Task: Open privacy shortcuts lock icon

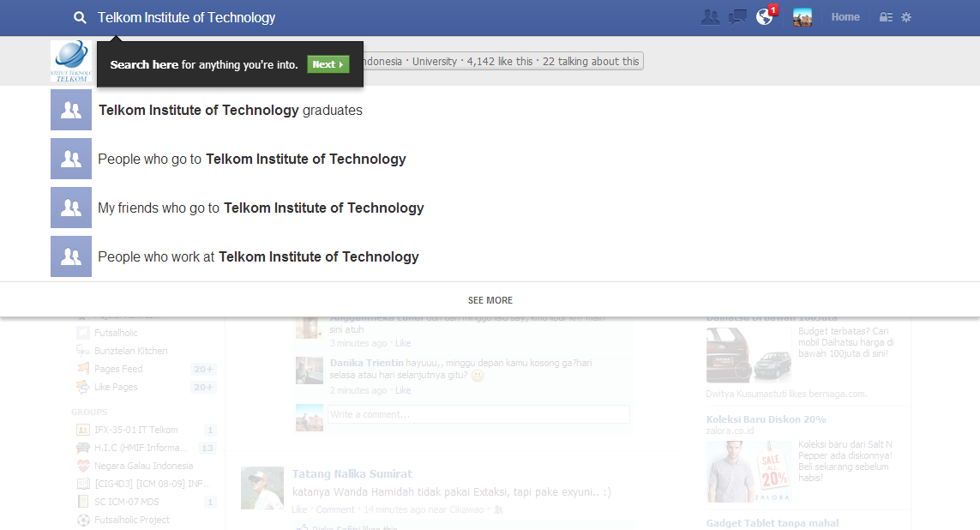Action: click(886, 17)
